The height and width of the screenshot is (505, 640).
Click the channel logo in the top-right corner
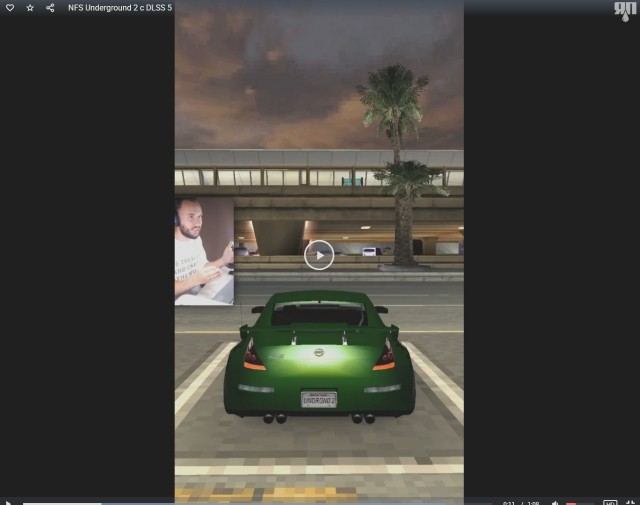coord(625,11)
